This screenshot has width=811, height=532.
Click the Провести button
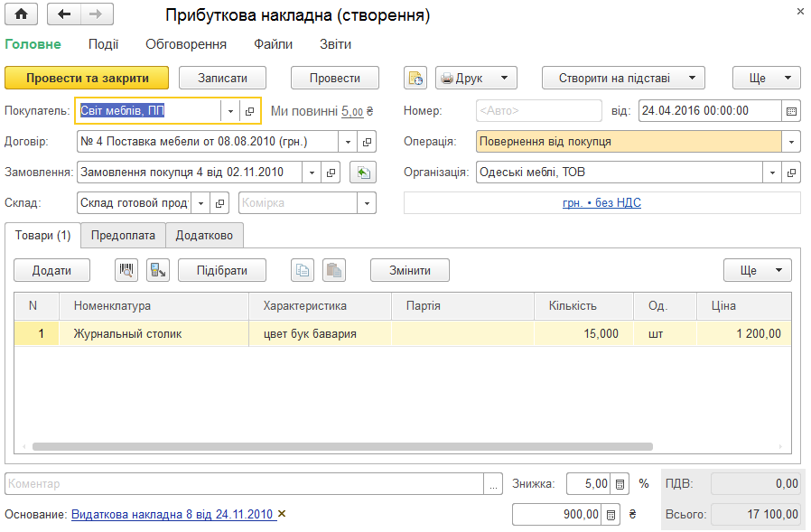pyautogui.click(x=335, y=79)
